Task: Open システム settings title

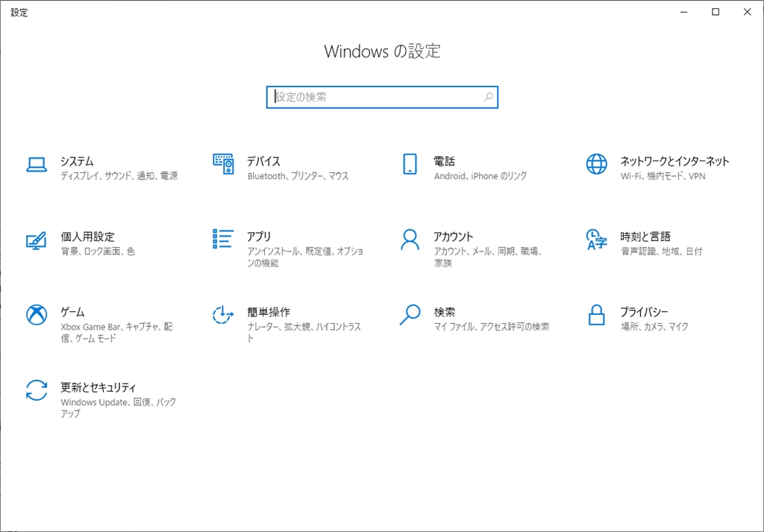Action: (77, 161)
